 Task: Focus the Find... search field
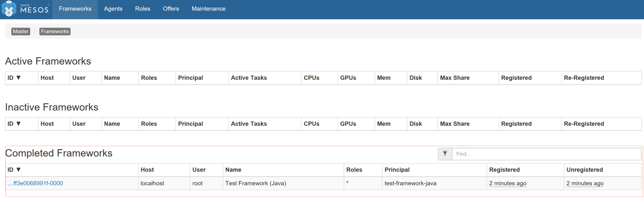tap(547, 154)
